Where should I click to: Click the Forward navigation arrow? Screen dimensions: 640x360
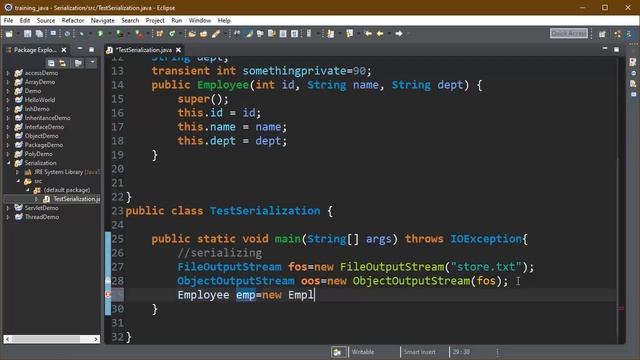[x=399, y=33]
